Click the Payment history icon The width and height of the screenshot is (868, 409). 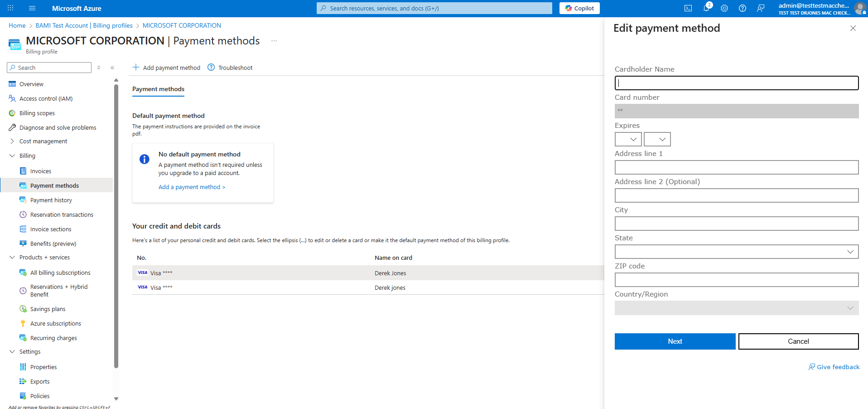pyautogui.click(x=23, y=200)
